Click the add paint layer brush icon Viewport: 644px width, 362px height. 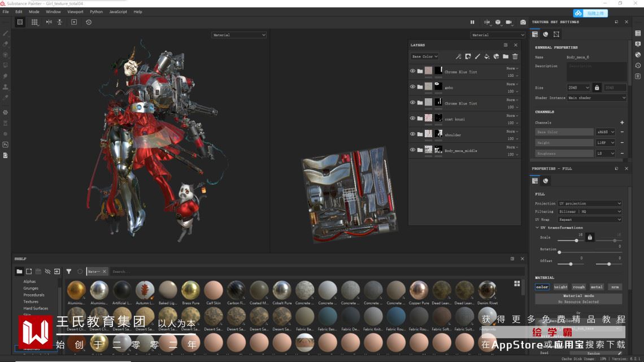coord(477,56)
